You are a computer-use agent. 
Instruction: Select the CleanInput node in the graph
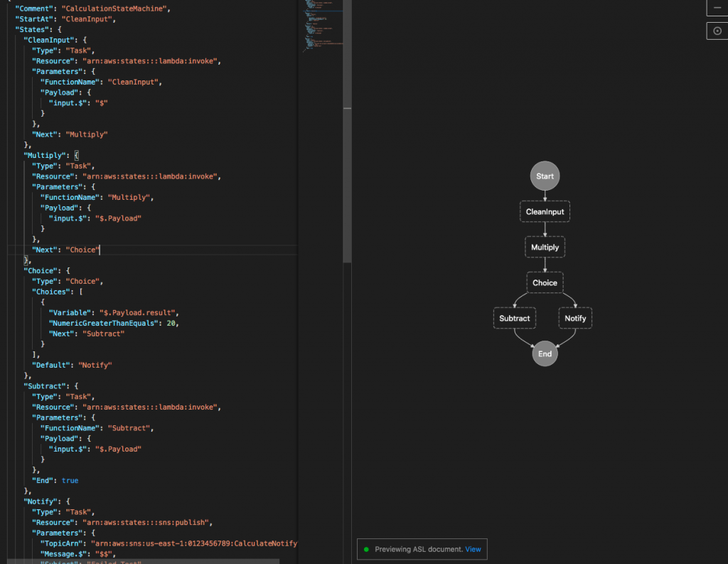(545, 211)
